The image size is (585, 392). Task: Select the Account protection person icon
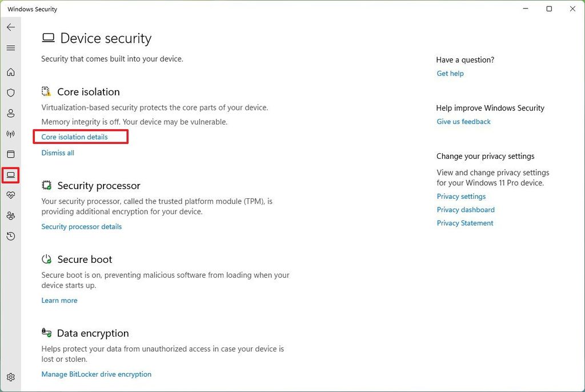[10, 113]
